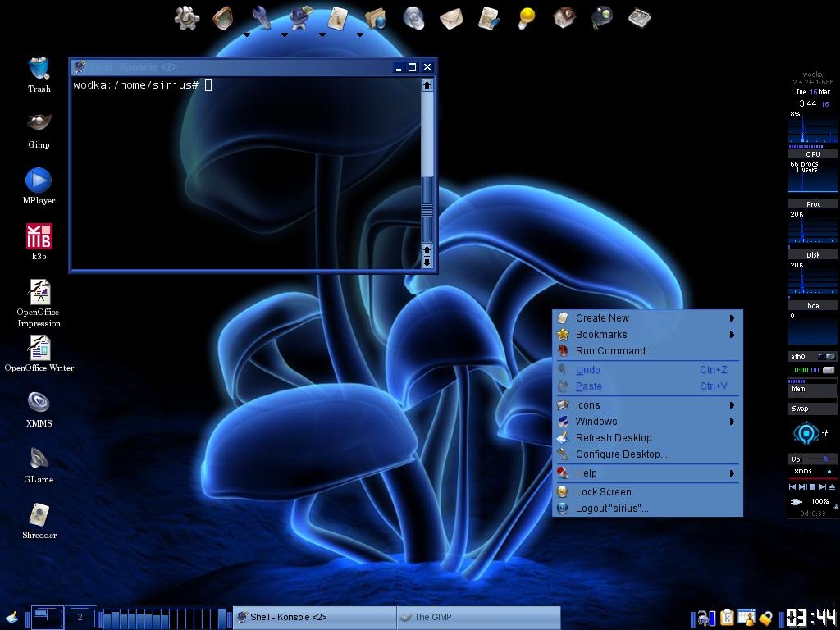Click the light bulb icon in top panel

tap(527, 17)
